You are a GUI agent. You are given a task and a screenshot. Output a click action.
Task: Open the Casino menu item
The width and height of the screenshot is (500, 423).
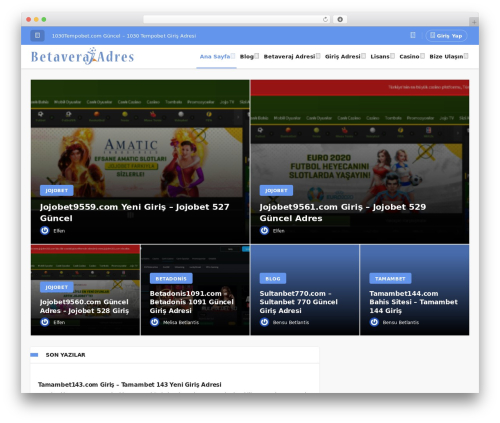(x=409, y=57)
